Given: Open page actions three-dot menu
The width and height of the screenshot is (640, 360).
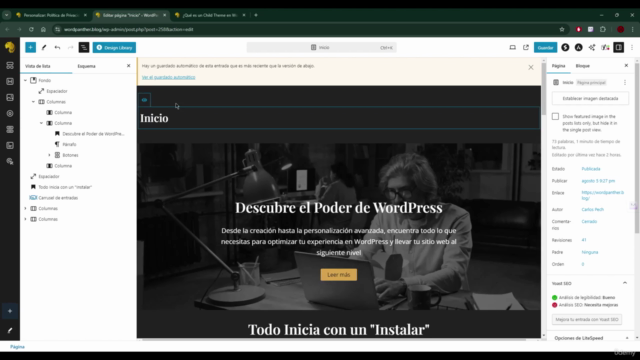Looking at the screenshot, I should pos(625,82).
